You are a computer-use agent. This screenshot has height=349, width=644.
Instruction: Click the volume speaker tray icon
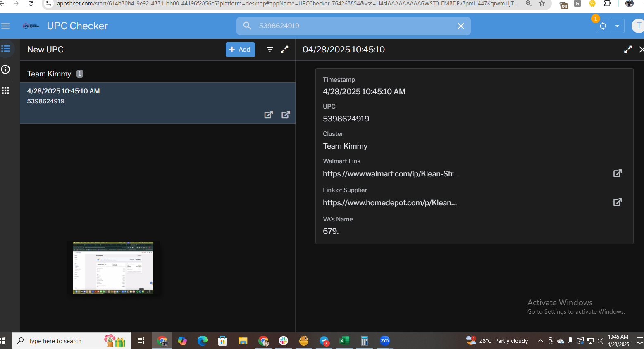point(600,341)
